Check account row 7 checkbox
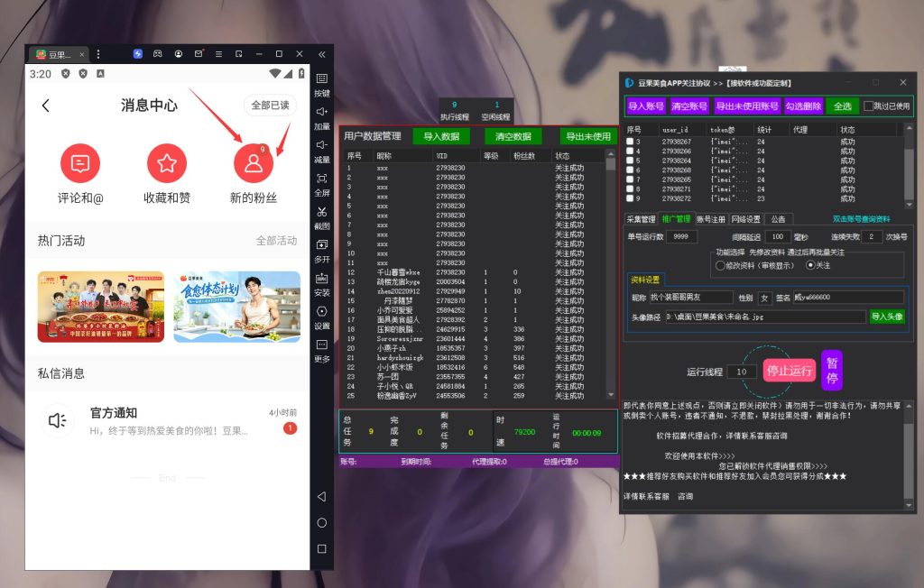The width and height of the screenshot is (924, 588). click(x=630, y=179)
